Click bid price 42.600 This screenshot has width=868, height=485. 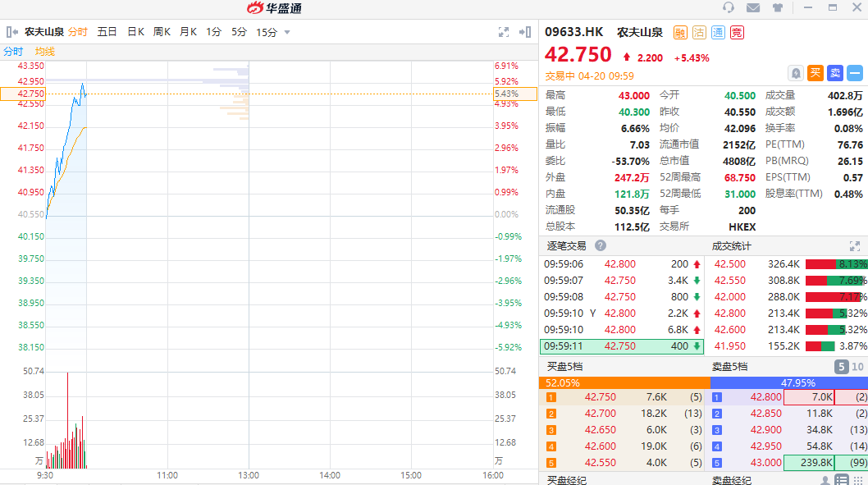point(600,446)
